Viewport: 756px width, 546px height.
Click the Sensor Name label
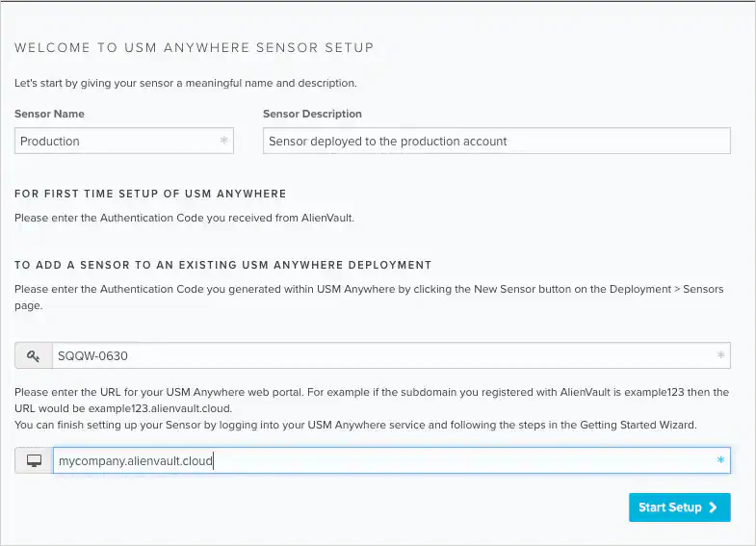coord(49,114)
